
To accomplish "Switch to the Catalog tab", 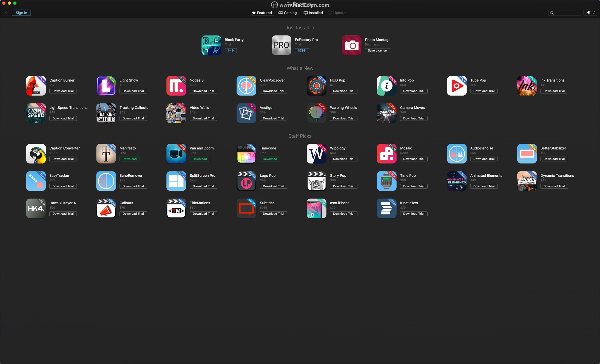I will point(288,13).
